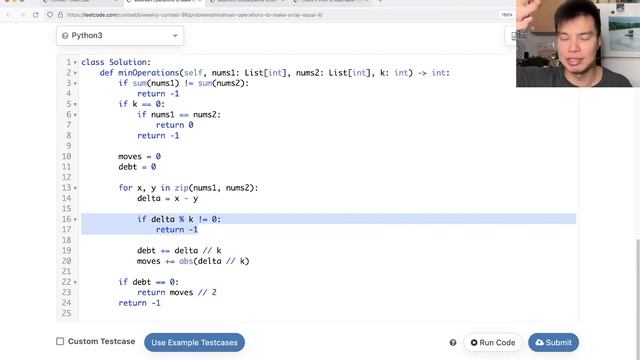Fold the sum(nums1) if-block at line 3
Screen dimensions: 640x360
click(x=75, y=83)
